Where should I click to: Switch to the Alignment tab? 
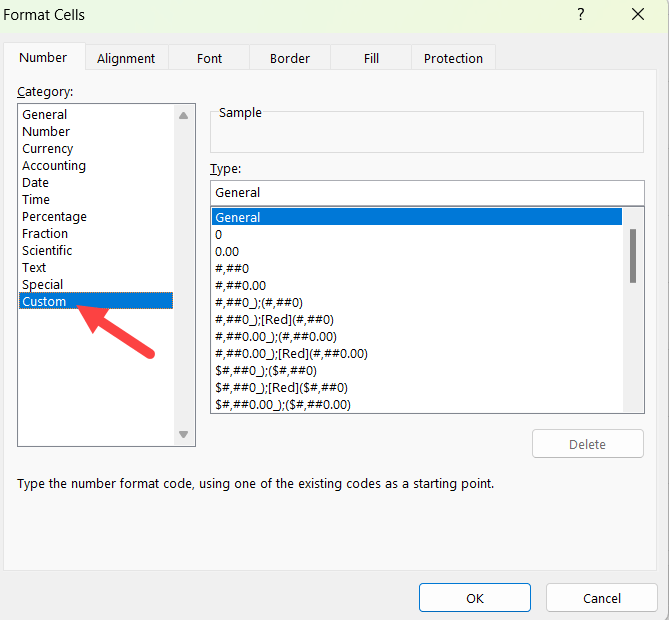click(x=126, y=58)
